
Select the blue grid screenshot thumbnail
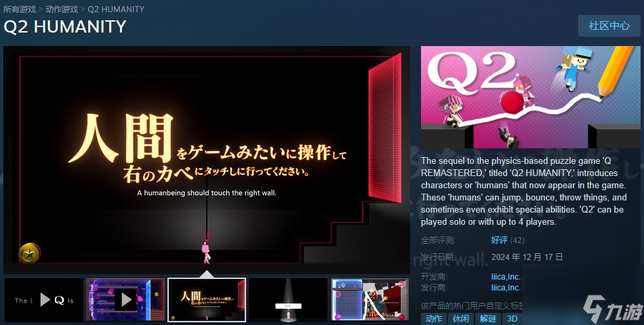pos(369,300)
